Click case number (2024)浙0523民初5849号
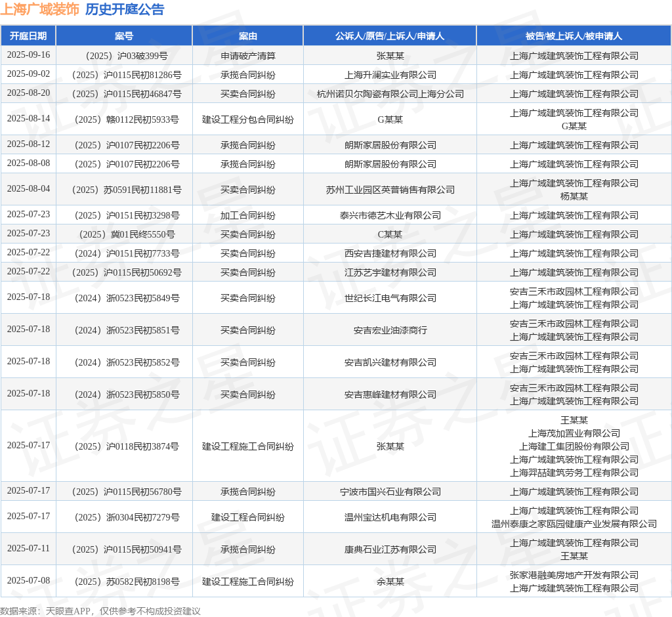The height and width of the screenshot is (617, 672). pos(127,298)
